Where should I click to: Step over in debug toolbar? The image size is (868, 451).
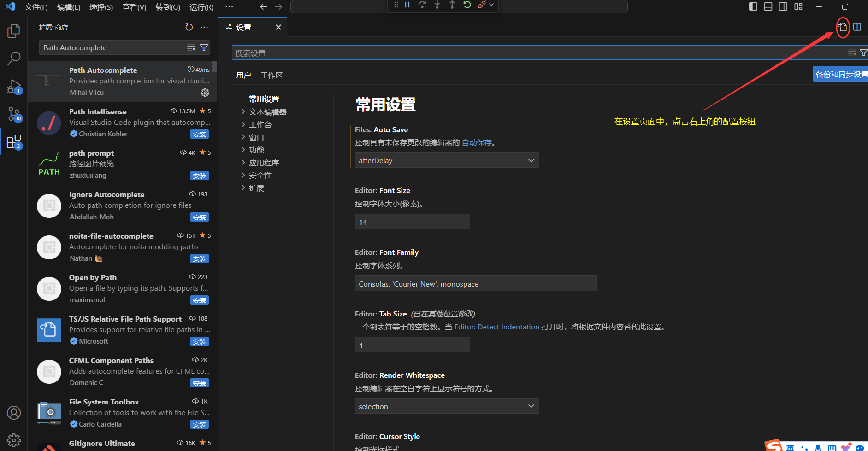pyautogui.click(x=422, y=5)
